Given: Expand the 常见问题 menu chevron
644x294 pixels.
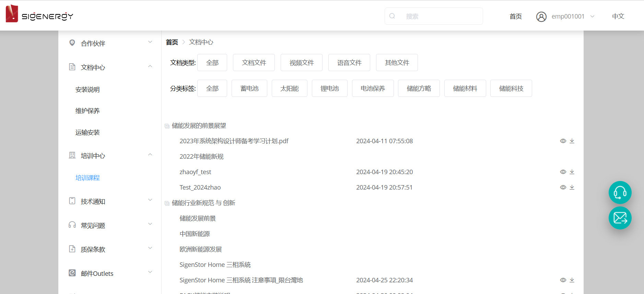Looking at the screenshot, I should [x=150, y=224].
